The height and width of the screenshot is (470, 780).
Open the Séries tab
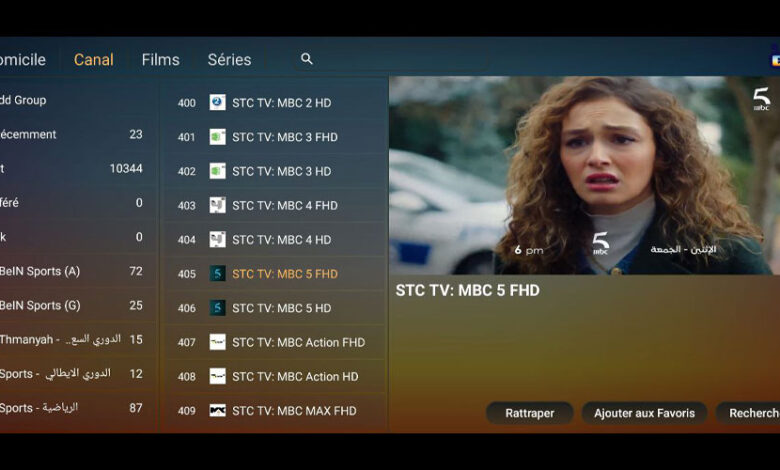tap(229, 60)
